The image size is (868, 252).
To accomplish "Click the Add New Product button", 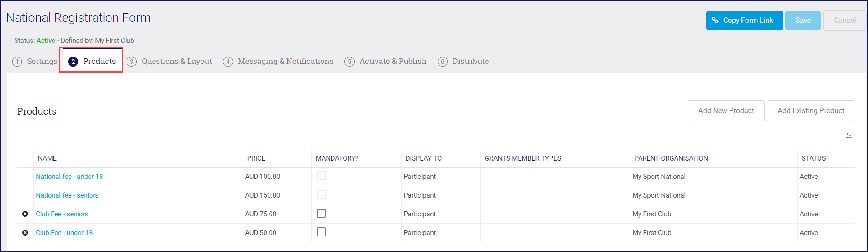I will (x=725, y=111).
